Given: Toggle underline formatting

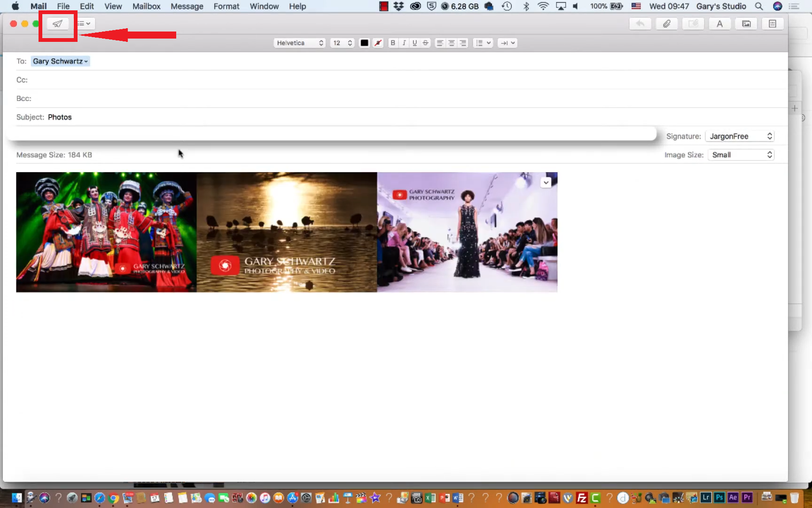Looking at the screenshot, I should (x=414, y=43).
